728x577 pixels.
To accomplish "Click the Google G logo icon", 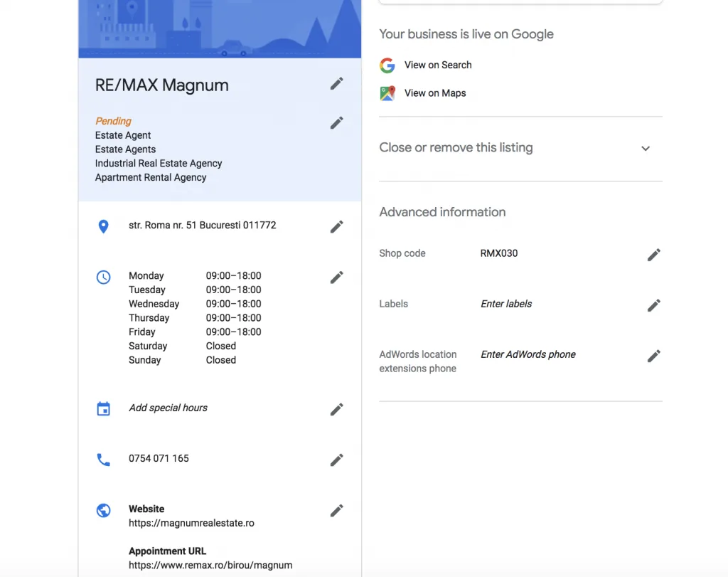I will tap(387, 65).
